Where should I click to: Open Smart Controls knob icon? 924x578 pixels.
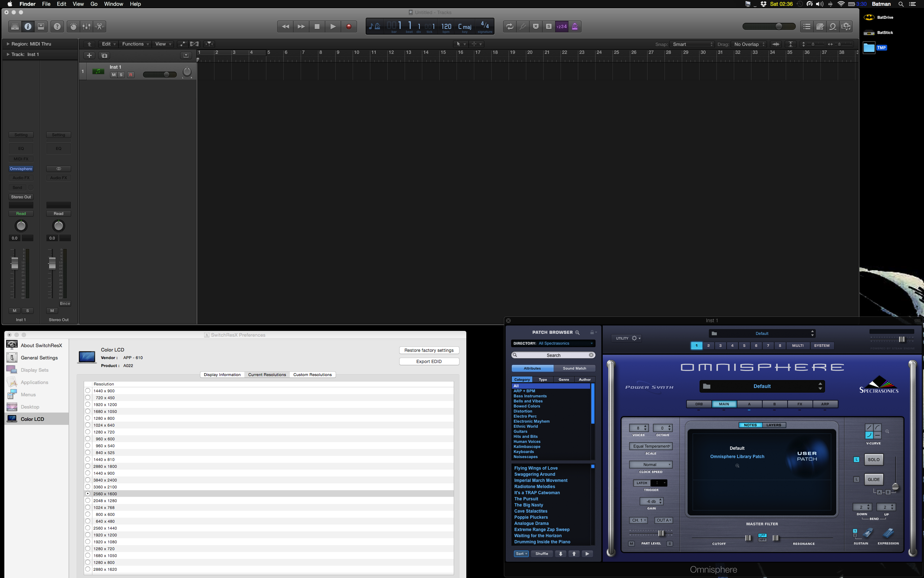pyautogui.click(x=73, y=26)
